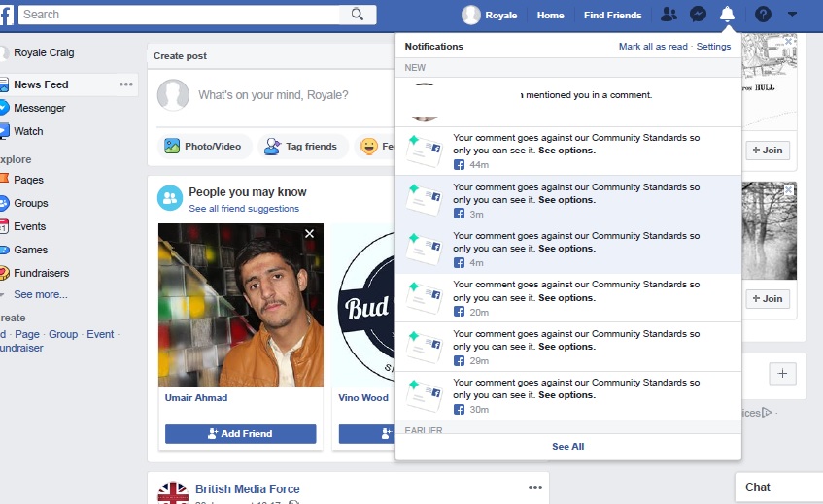Open Community Standards notification from 4m

(x=568, y=250)
